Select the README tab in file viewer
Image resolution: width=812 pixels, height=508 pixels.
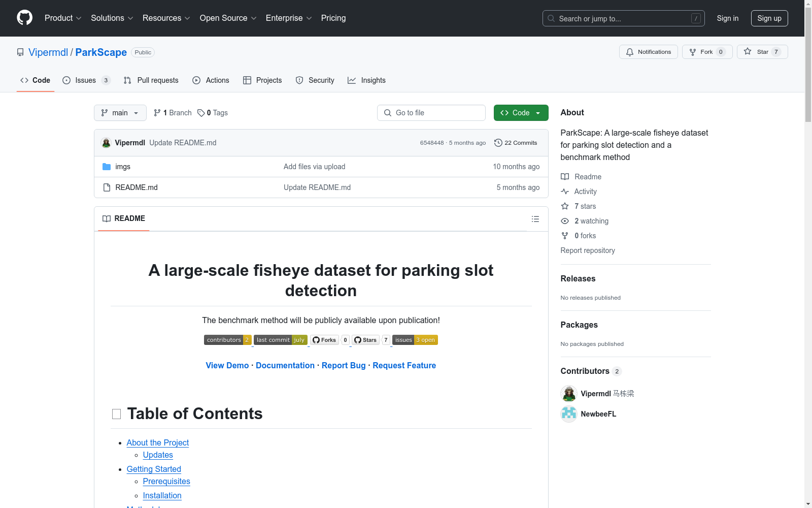pos(124,218)
